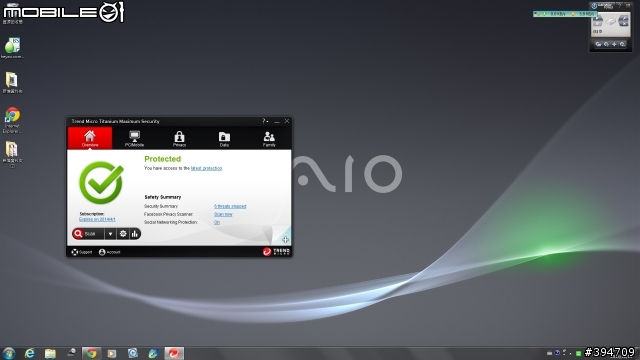Viewport: 640px width, 360px height.
Task: Click the Trend Micro logo
Action: 276,251
